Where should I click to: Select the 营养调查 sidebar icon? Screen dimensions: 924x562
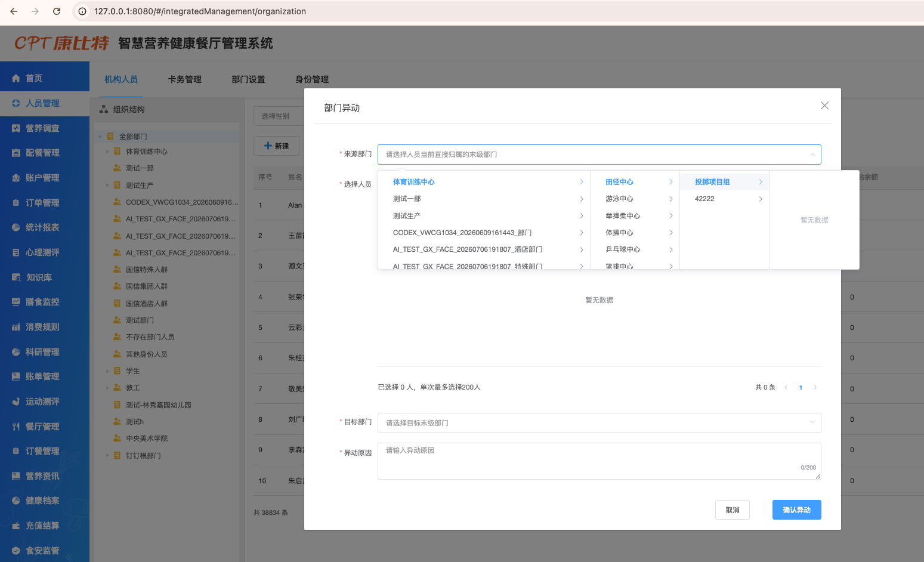click(x=16, y=128)
